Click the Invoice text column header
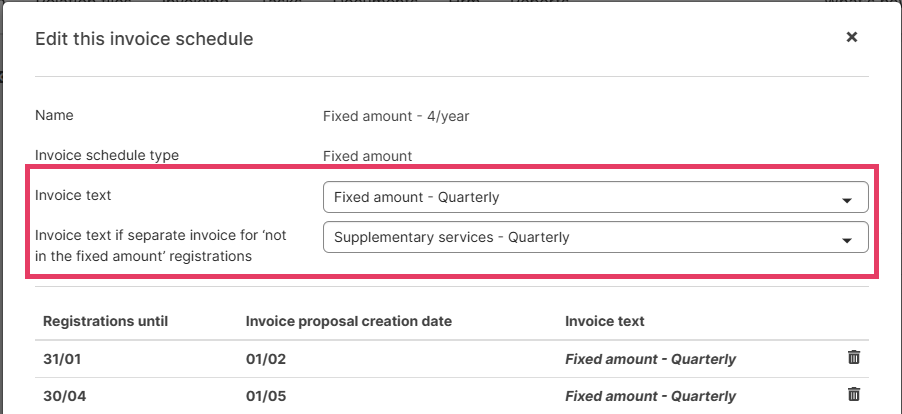The height and width of the screenshot is (414, 902). click(604, 321)
